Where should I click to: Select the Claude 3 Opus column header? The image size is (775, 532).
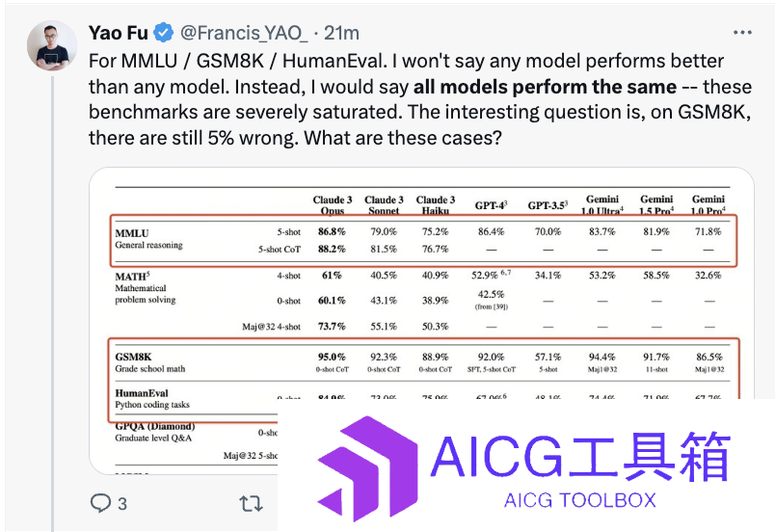[333, 205]
